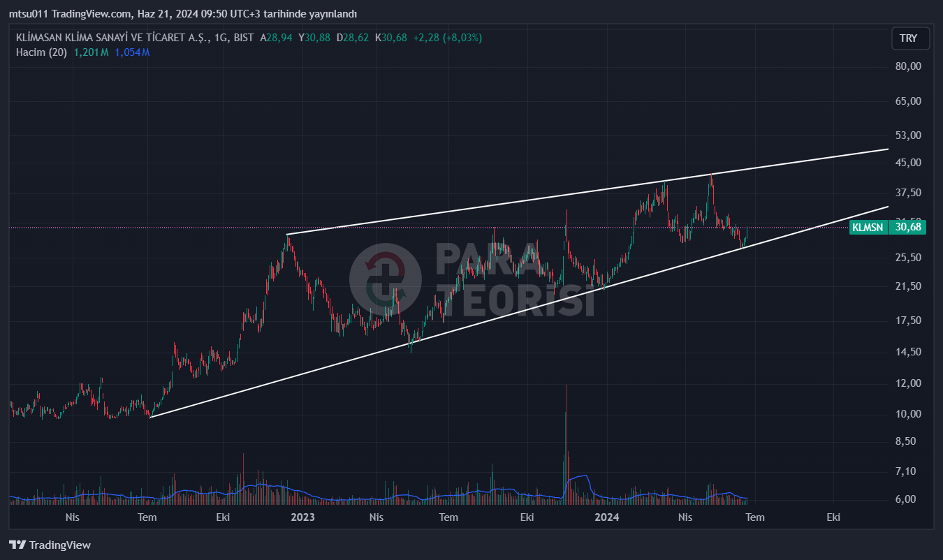
Task: Click the last Tem label on time axis
Action: [x=755, y=517]
